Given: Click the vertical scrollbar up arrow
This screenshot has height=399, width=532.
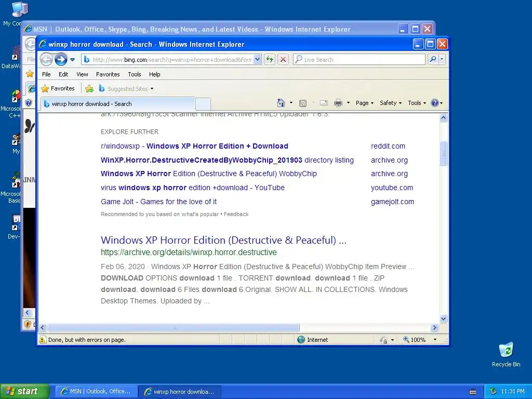Looking at the screenshot, I should click(443, 118).
